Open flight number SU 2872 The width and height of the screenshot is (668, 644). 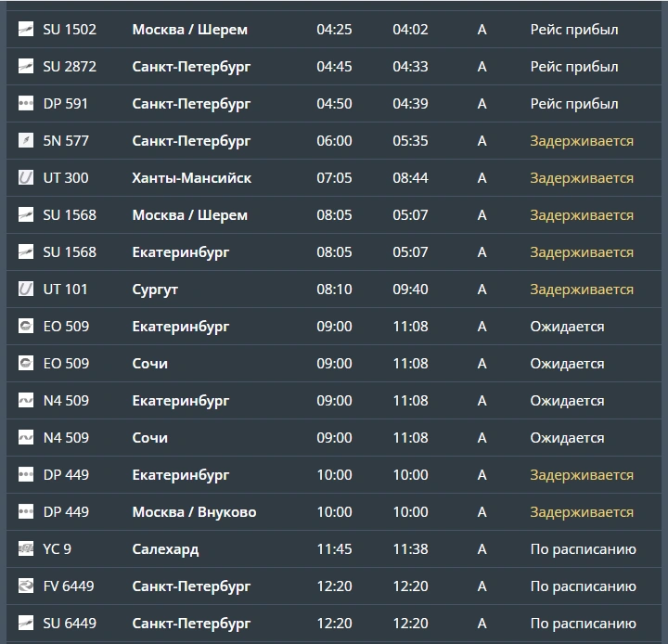tap(70, 67)
